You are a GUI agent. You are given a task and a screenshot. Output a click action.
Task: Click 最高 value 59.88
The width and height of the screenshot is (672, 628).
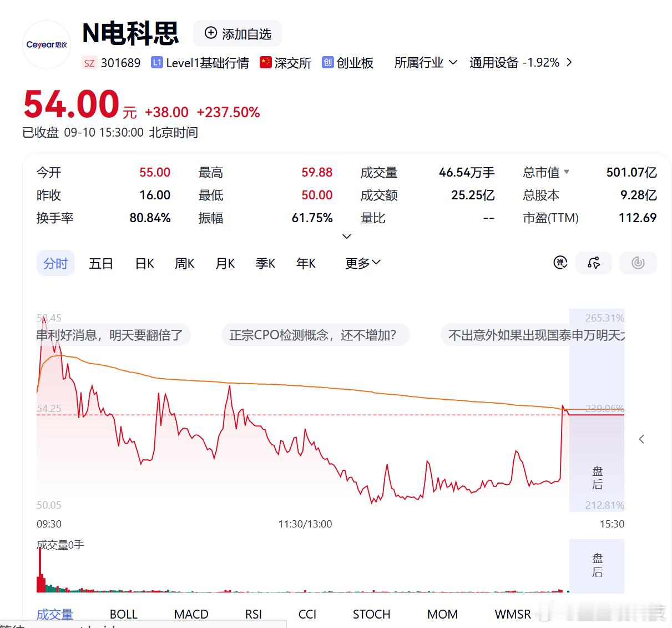(317, 172)
